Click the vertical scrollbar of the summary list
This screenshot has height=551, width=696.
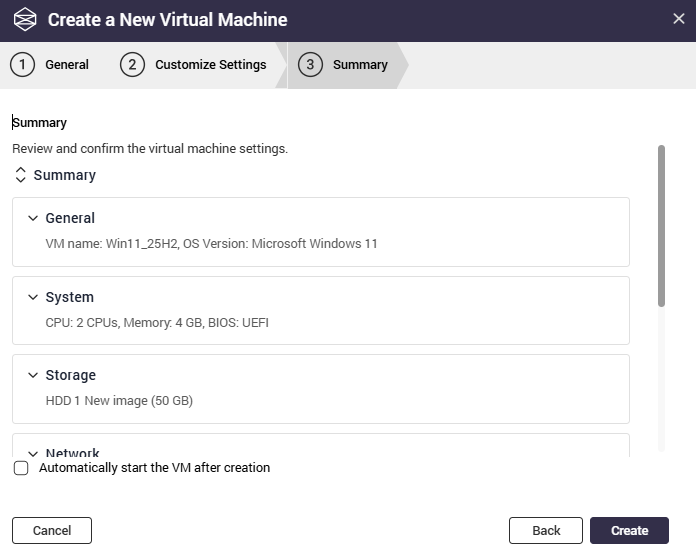661,225
